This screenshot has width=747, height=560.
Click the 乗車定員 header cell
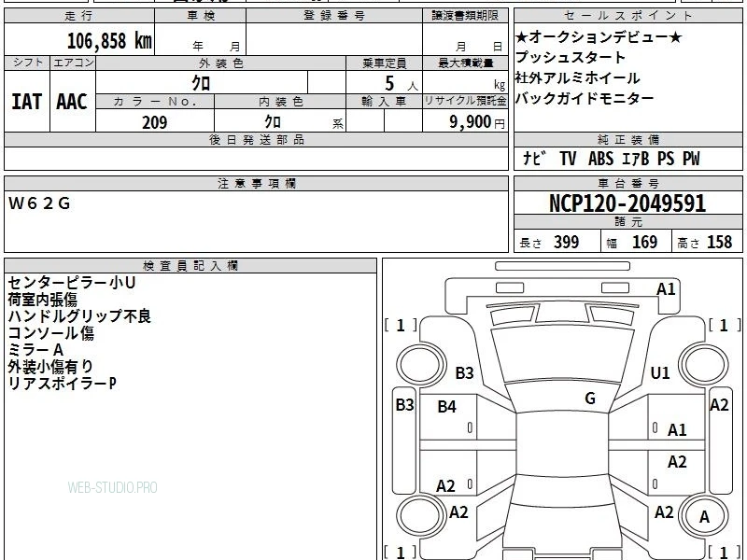pyautogui.click(x=384, y=63)
